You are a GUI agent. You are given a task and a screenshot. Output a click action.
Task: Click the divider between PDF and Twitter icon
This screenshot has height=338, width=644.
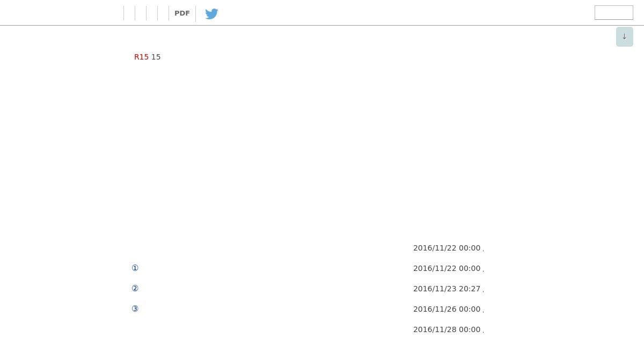tap(195, 13)
